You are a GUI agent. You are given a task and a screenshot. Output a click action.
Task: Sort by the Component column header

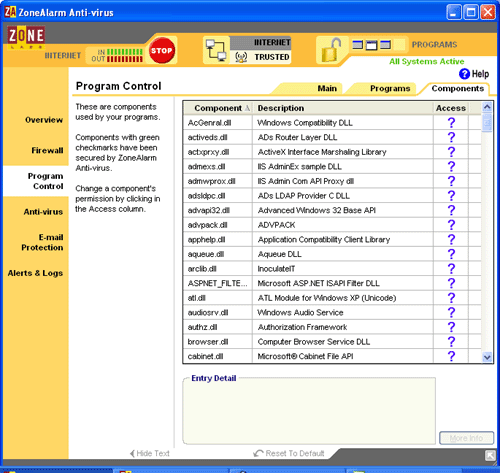(218, 108)
